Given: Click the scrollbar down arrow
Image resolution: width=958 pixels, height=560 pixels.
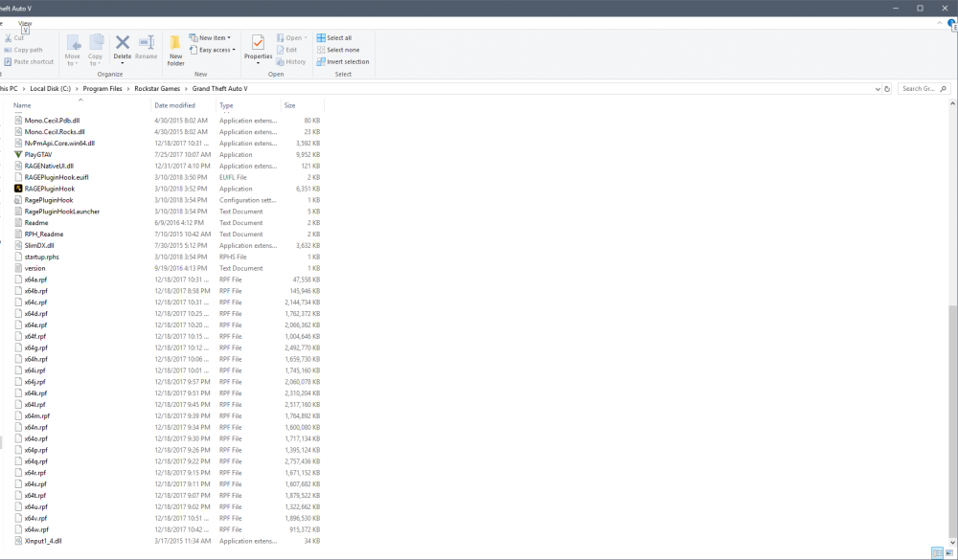Looking at the screenshot, I should (953, 542).
